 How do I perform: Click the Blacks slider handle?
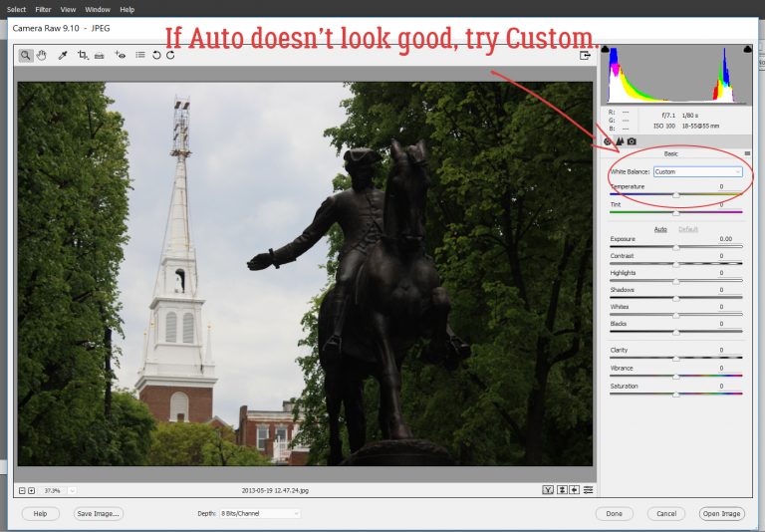click(x=676, y=333)
